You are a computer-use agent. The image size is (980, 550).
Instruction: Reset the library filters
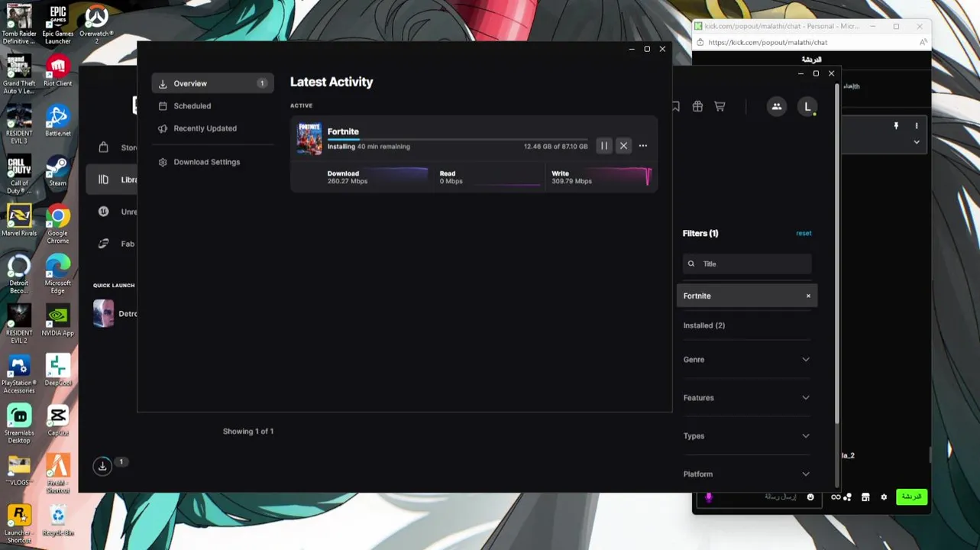pyautogui.click(x=804, y=233)
